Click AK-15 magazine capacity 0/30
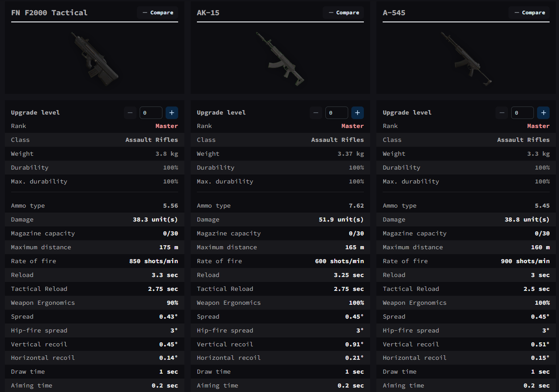 [x=356, y=234]
